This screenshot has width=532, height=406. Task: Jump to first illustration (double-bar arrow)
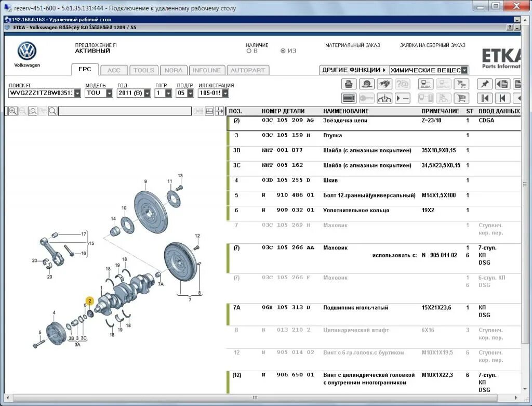coord(485,98)
